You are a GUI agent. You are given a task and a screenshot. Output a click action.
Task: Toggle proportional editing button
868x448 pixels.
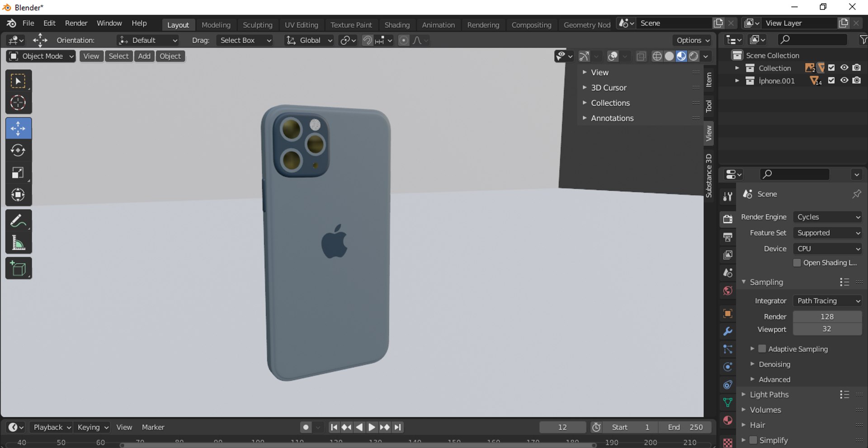pos(404,40)
